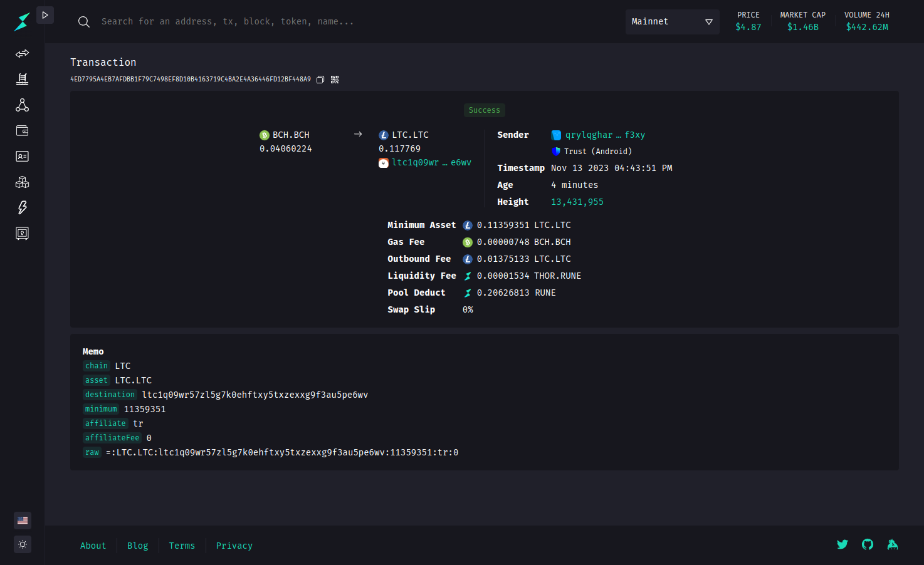Open sender address qrylqghar … f3xy
924x565 pixels.
click(x=605, y=135)
